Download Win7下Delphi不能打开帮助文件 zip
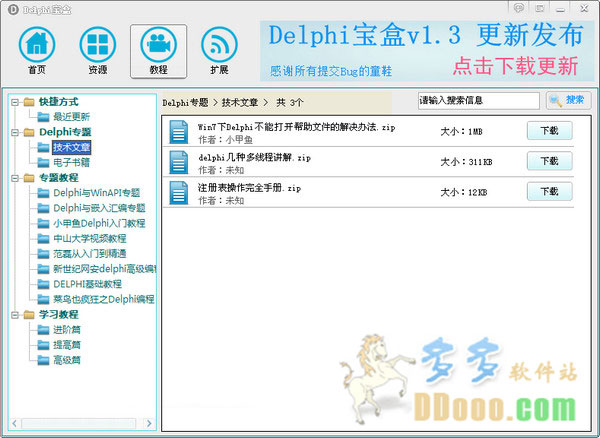Screen dimensions: 600x438 click(x=549, y=131)
